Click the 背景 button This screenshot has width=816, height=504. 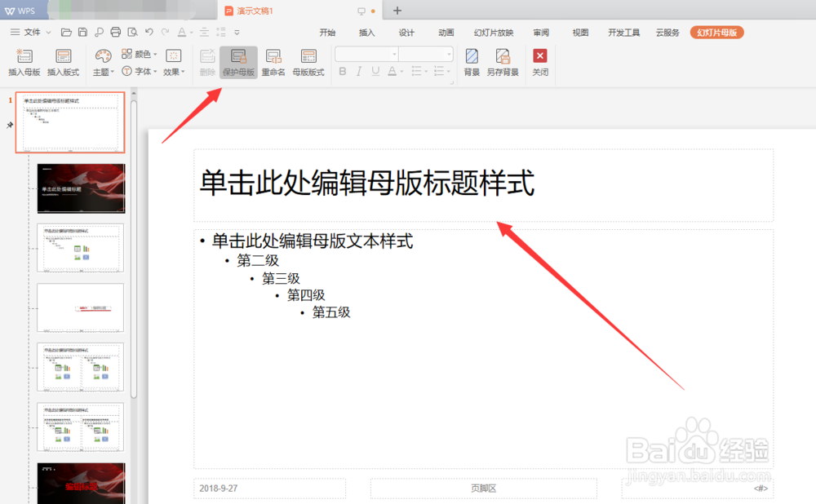pyautogui.click(x=472, y=63)
